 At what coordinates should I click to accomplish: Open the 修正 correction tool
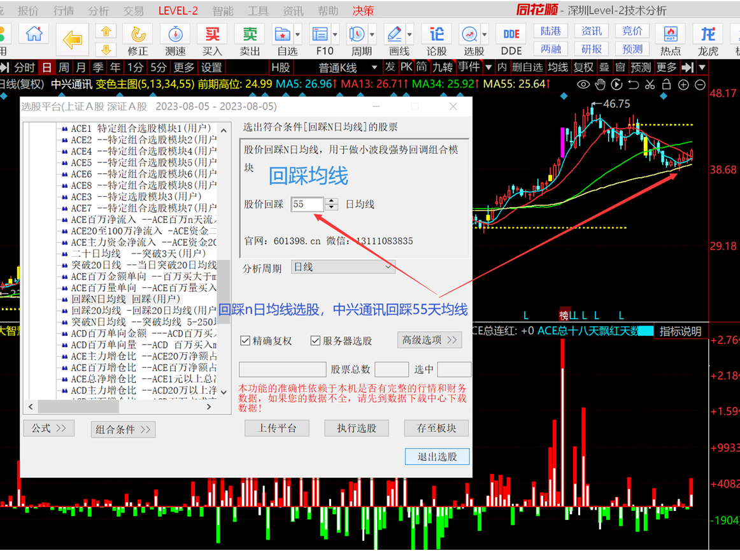click(138, 40)
